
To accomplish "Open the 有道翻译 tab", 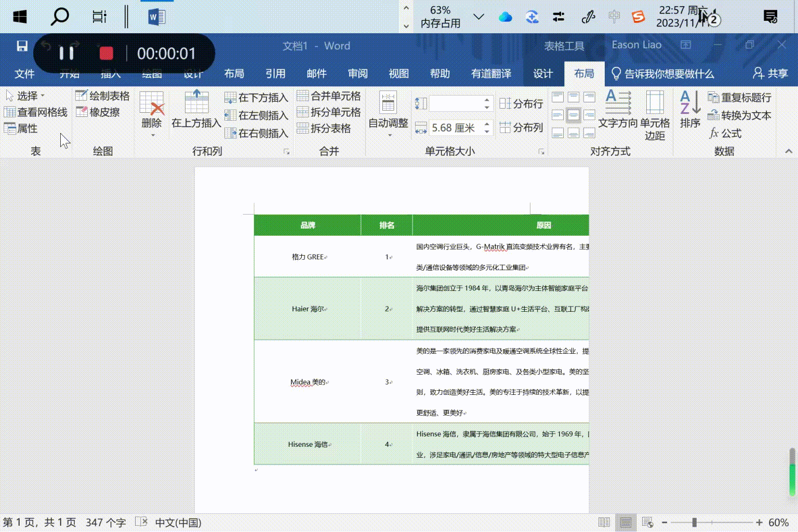I will pyautogui.click(x=491, y=74).
